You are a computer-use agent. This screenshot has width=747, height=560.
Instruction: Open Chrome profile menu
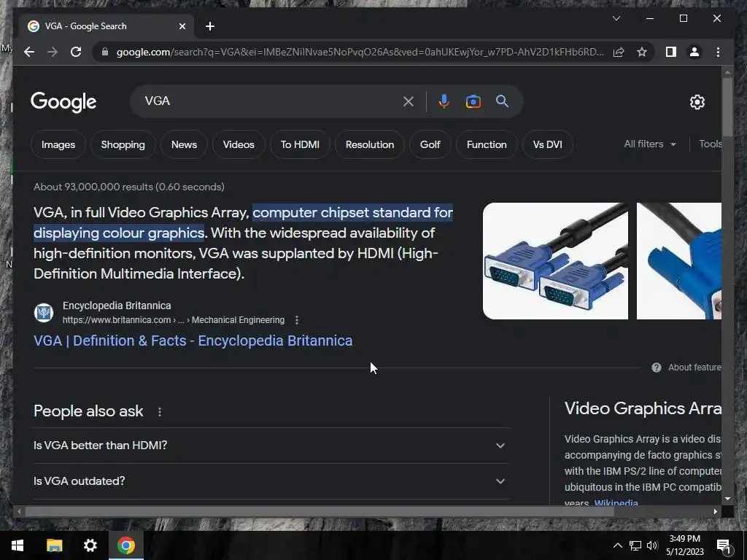(694, 52)
